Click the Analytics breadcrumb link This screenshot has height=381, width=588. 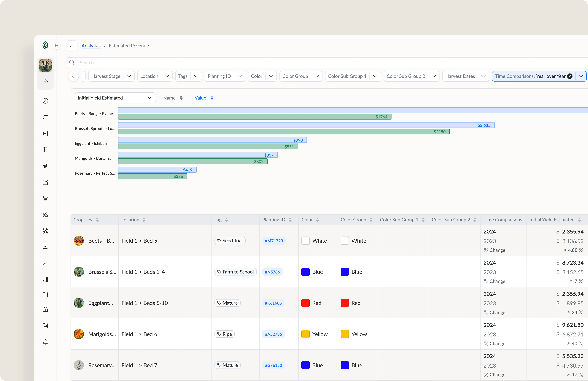90,45
